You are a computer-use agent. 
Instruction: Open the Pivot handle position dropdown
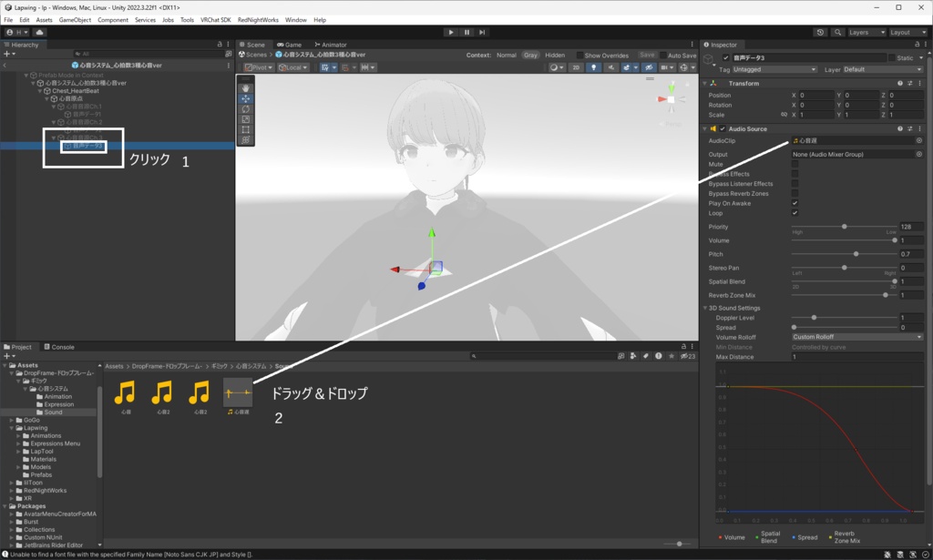point(259,67)
